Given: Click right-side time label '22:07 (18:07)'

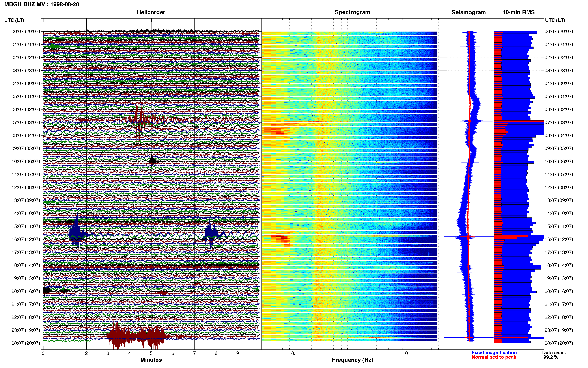Looking at the screenshot, I should coord(559,317).
